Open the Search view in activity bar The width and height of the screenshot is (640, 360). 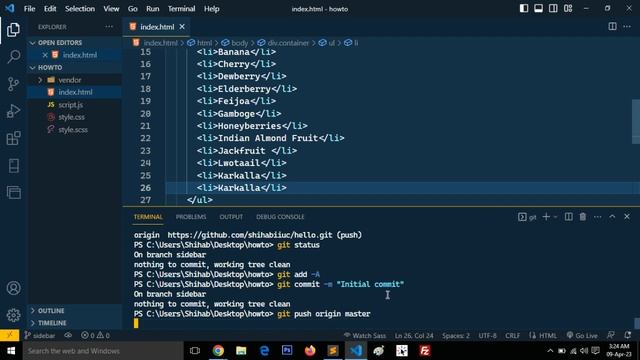(13, 57)
